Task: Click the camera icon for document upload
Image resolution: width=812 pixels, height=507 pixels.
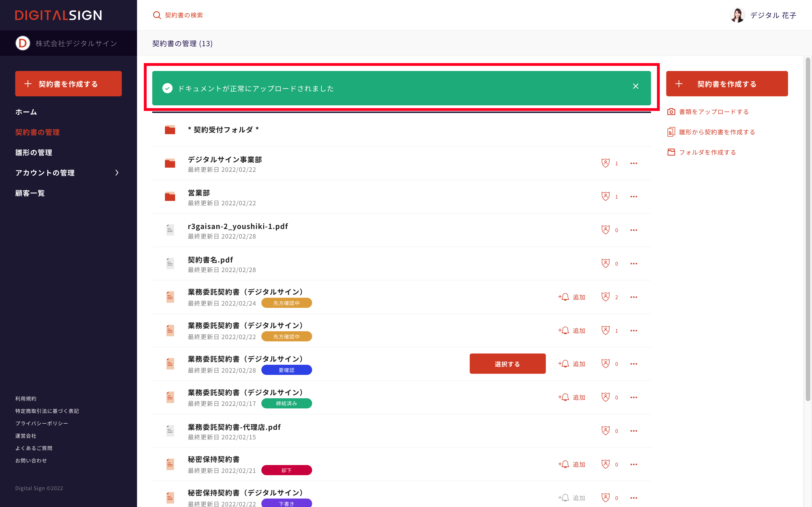Action: pyautogui.click(x=671, y=112)
